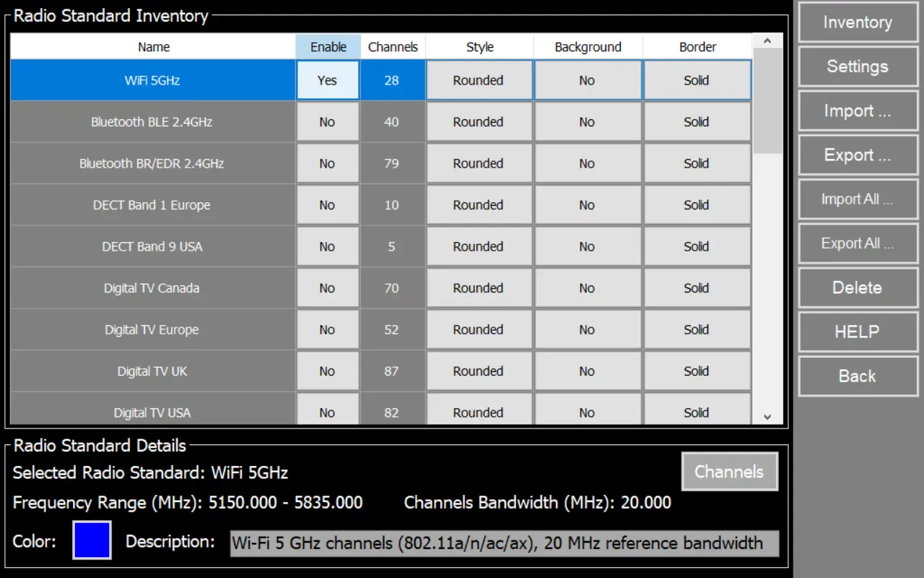924x578 pixels.
Task: Enable the DECT Band 1 Europe standard
Action: click(328, 205)
